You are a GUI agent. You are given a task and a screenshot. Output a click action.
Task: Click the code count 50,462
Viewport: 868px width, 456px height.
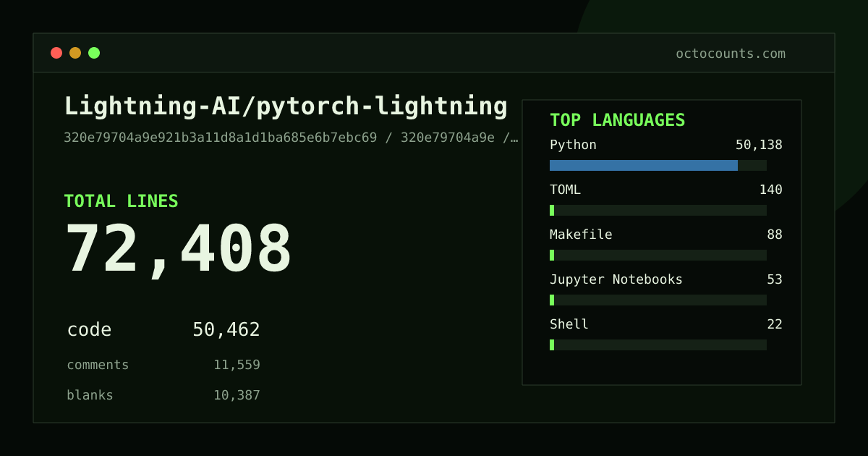click(x=226, y=330)
